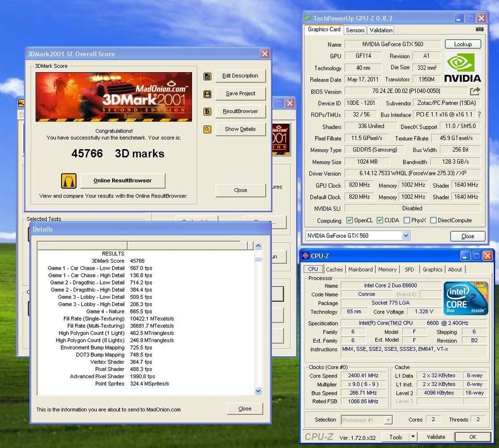This screenshot has height=448, width=499.
Task: Close the 3DMark Overall Score dialog via Close button
Action: [x=240, y=190]
